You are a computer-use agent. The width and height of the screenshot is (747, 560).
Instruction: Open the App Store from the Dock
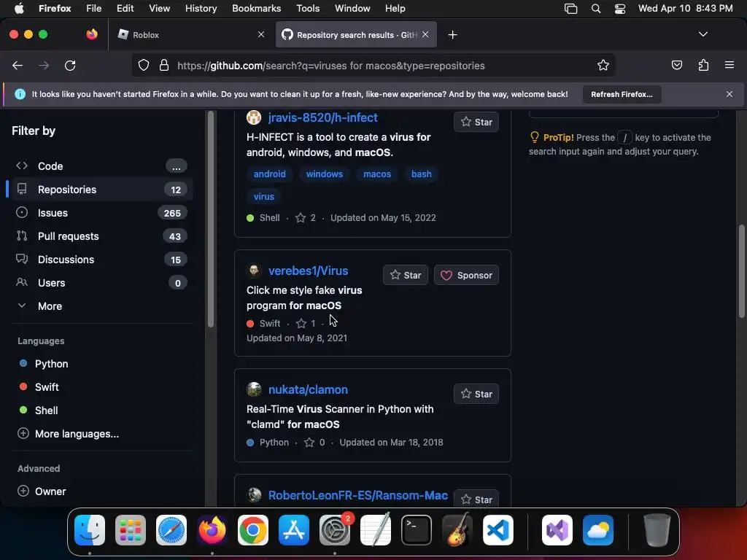tap(294, 530)
